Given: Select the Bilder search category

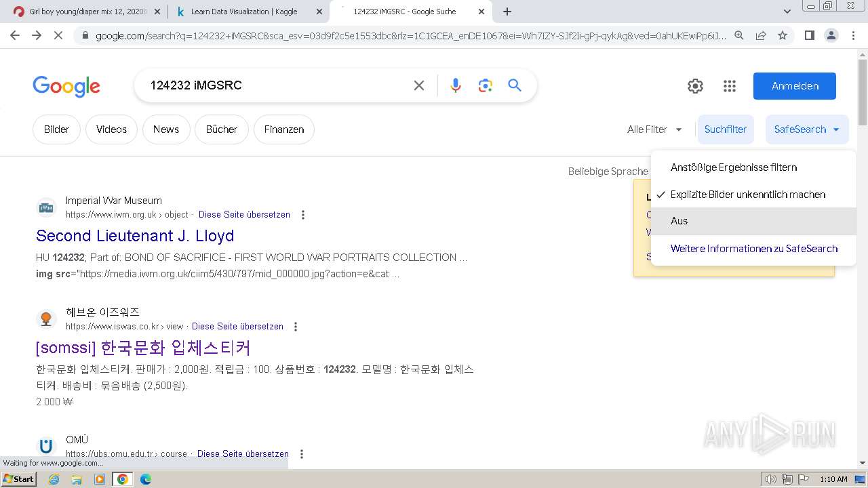Looking at the screenshot, I should pos(56,129).
